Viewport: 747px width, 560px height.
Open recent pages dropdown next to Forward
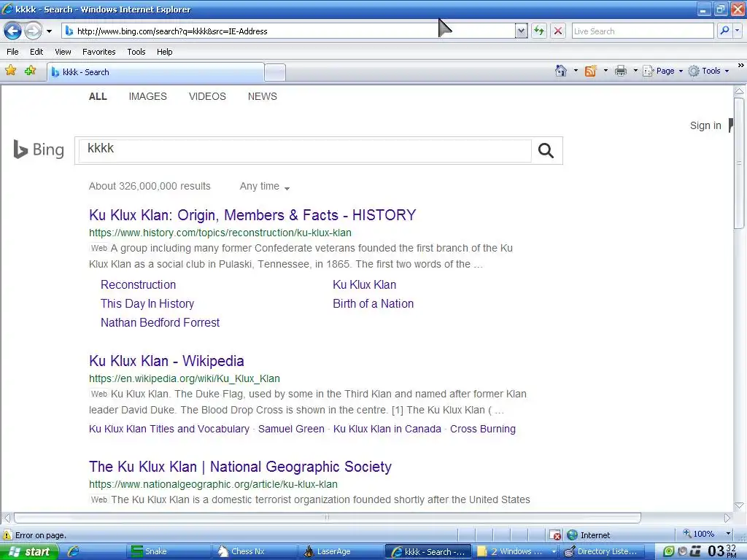coord(49,31)
